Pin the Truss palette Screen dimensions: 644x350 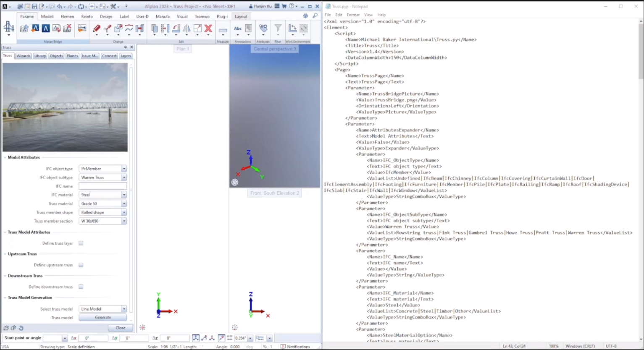tap(125, 47)
